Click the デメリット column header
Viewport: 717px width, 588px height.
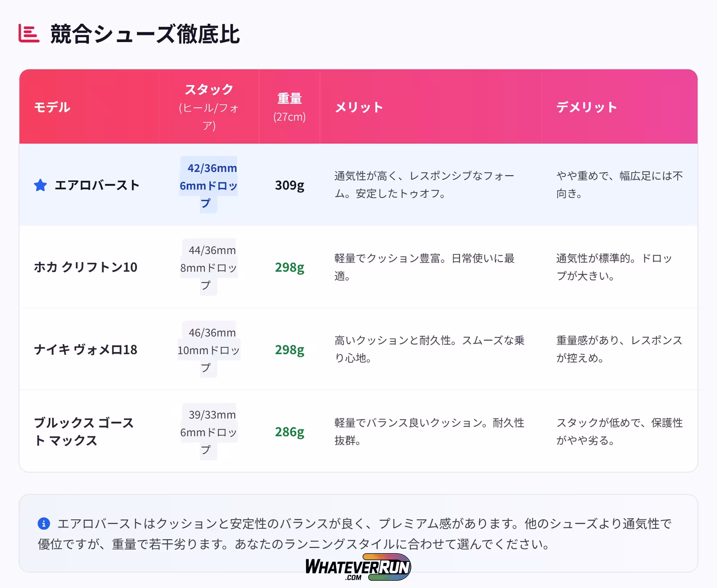point(587,108)
